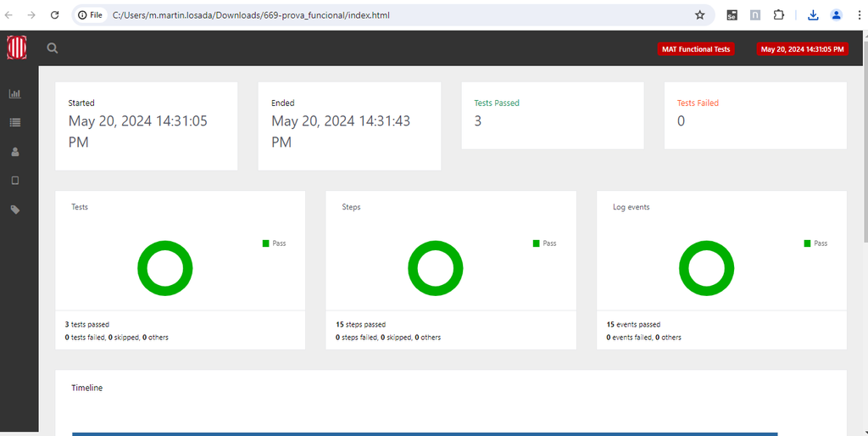Toggle the Pass legend in Tests chart

pyautogui.click(x=274, y=243)
